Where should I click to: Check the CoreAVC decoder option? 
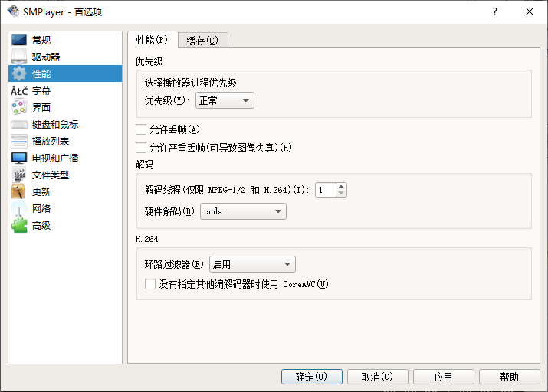click(x=150, y=284)
